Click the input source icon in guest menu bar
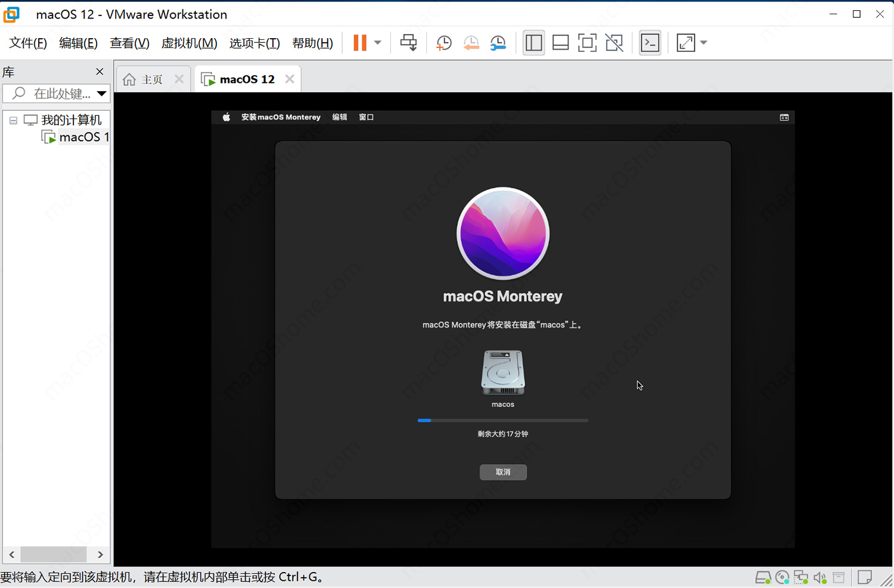The image size is (894, 588). click(784, 117)
